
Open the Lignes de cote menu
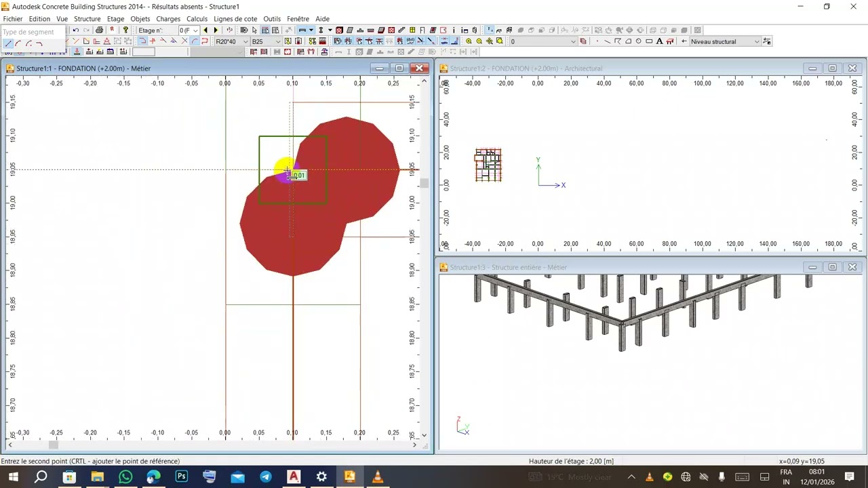235,19
